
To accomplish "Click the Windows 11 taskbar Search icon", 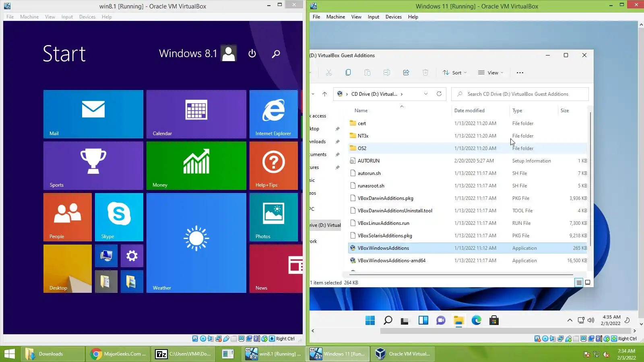I will tap(388, 320).
